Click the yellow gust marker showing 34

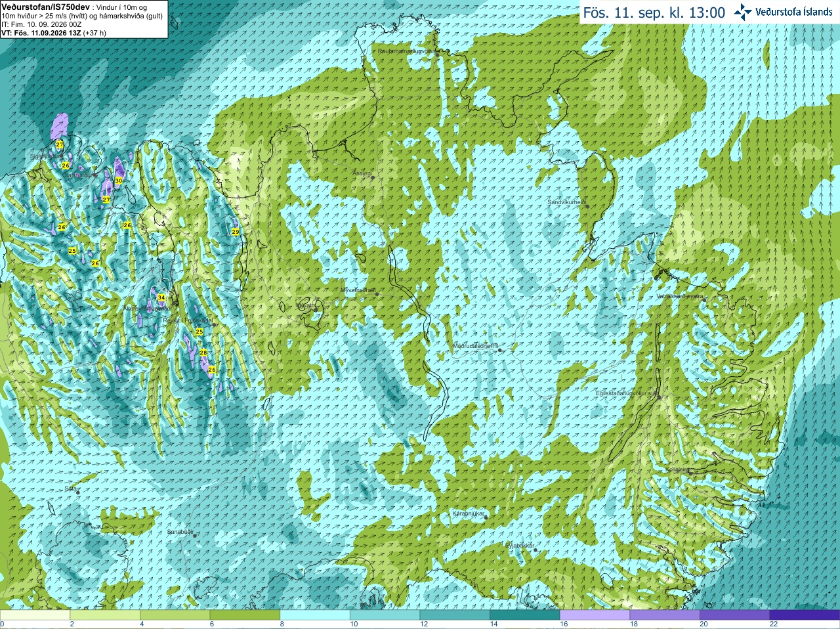(161, 297)
